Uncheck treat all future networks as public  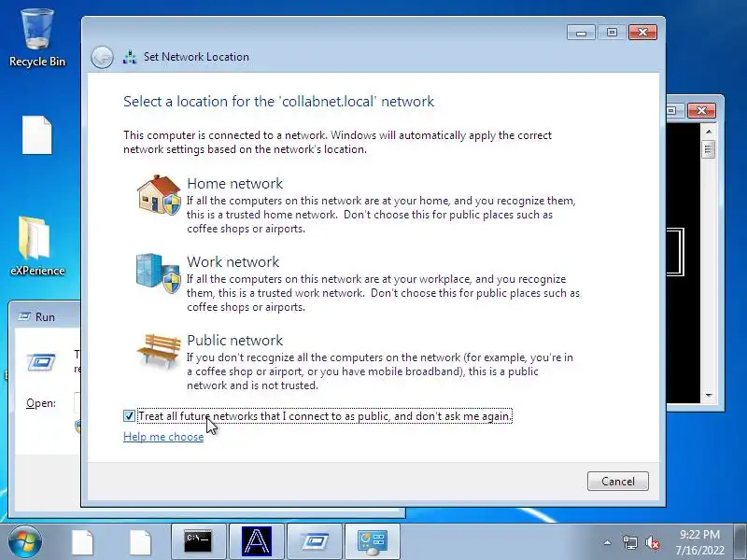(x=129, y=415)
